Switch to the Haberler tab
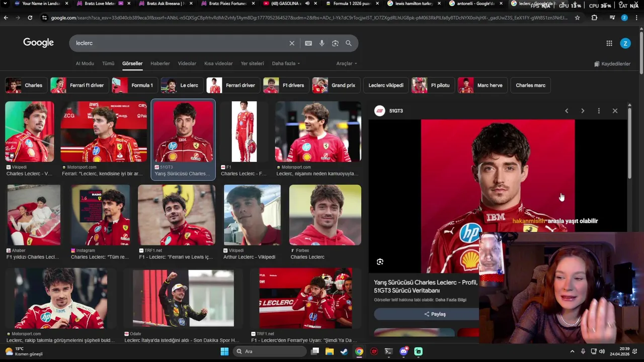The height and width of the screenshot is (362, 644). pyautogui.click(x=160, y=63)
